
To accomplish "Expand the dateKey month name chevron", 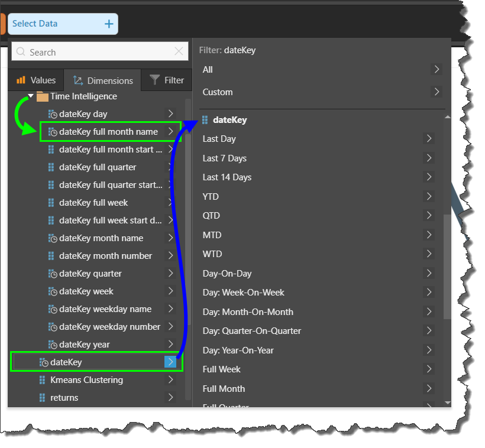I will 170,238.
